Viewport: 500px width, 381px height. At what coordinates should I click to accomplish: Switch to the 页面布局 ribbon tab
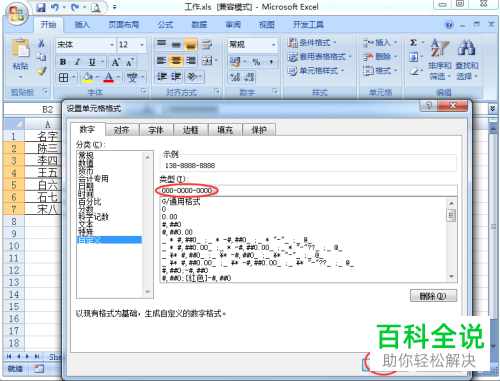click(123, 25)
